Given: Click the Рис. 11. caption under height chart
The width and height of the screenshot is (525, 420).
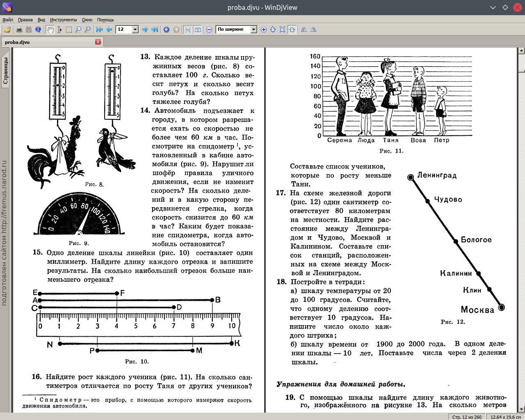Looking at the screenshot, I should tap(391, 151).
